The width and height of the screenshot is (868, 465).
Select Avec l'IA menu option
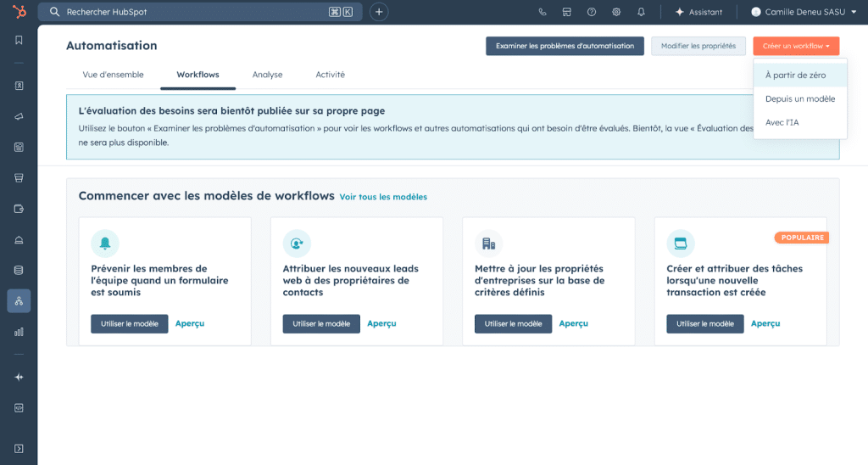[x=782, y=122]
